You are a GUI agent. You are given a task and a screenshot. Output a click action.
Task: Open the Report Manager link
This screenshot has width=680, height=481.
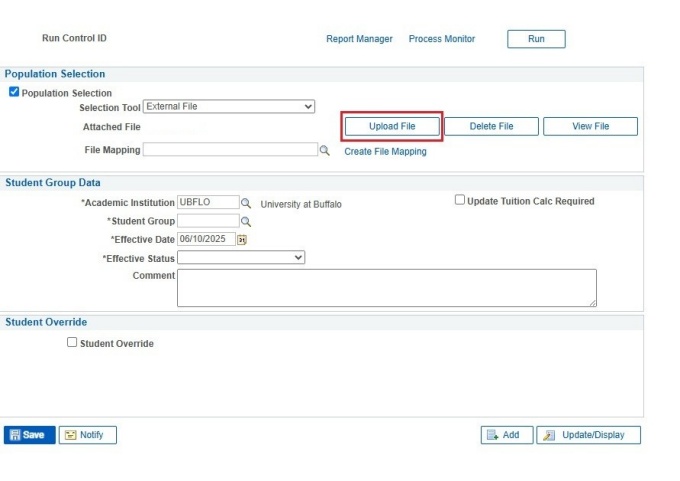359,39
